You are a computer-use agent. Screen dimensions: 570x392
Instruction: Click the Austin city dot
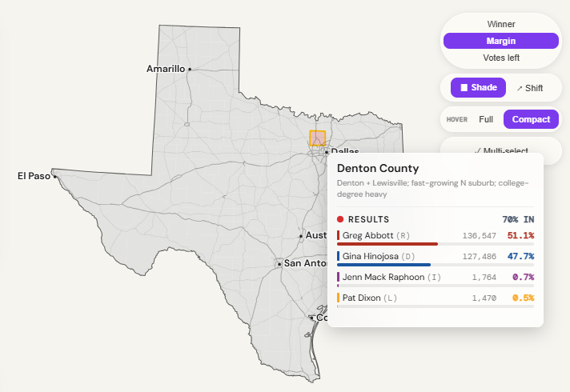pos(301,236)
